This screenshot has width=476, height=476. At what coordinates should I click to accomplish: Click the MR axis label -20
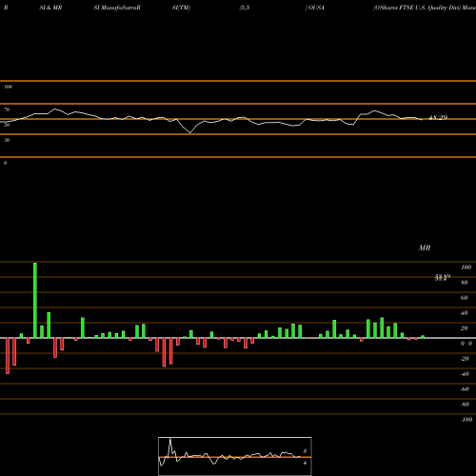(465, 359)
